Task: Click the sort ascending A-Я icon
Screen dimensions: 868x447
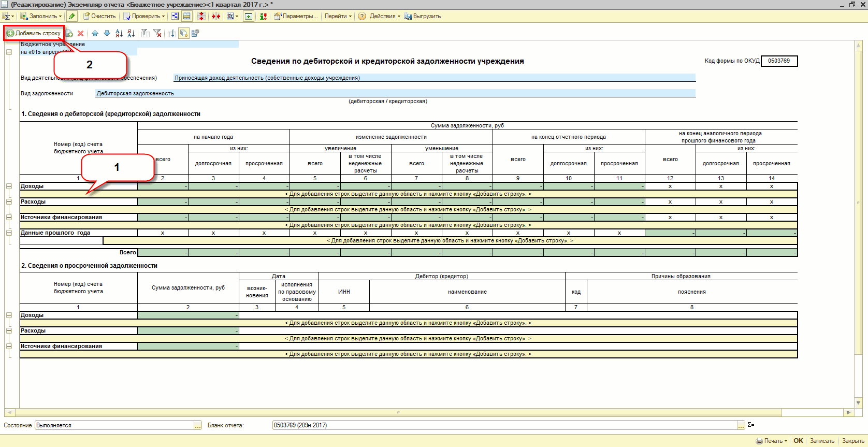Action: tap(119, 33)
